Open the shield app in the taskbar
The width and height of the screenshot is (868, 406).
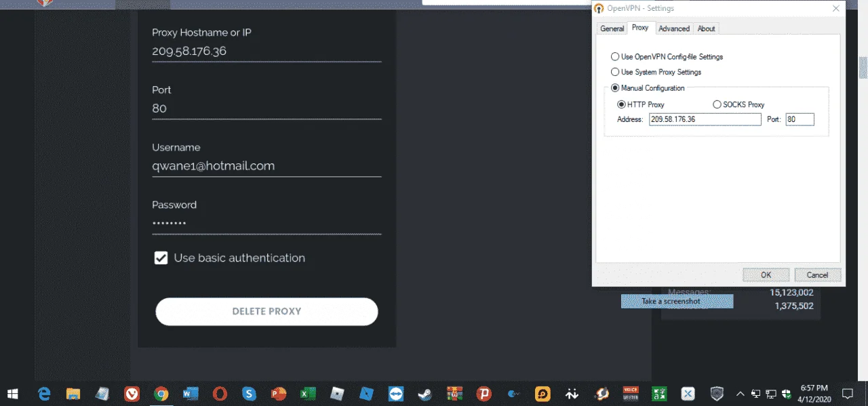(717, 393)
